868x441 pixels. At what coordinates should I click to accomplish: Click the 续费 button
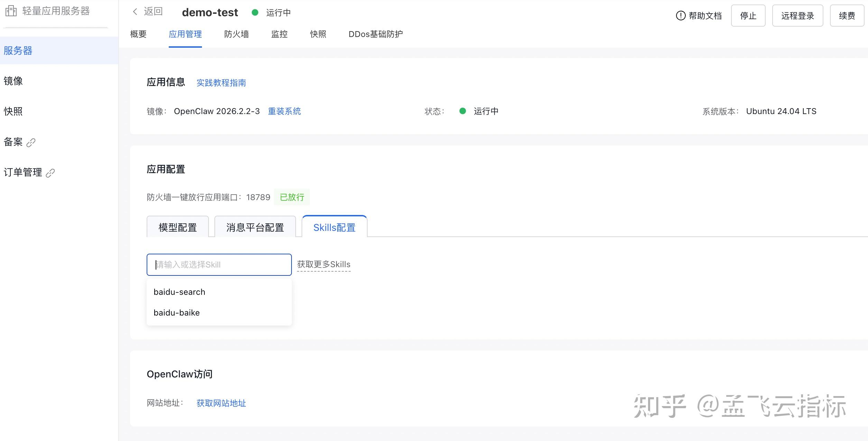[x=847, y=16]
